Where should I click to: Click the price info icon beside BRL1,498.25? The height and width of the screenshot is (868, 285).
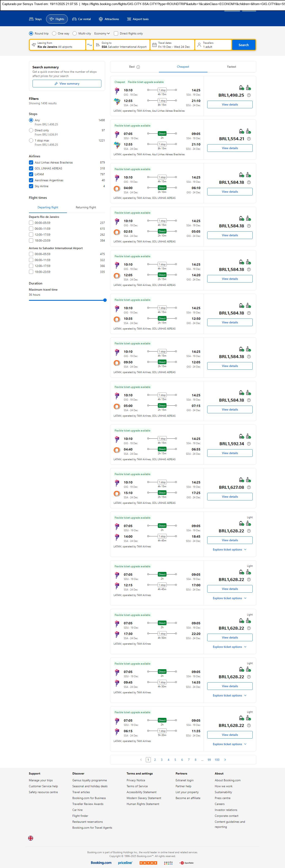pyautogui.click(x=249, y=95)
